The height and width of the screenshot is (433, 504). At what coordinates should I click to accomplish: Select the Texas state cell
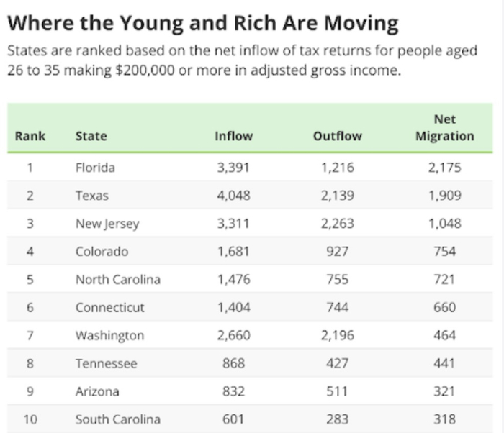[92, 196]
